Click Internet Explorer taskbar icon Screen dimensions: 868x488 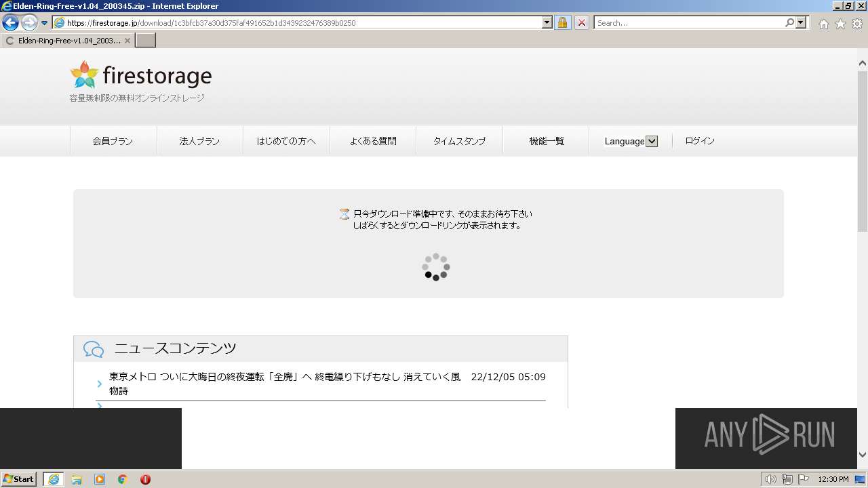click(54, 479)
